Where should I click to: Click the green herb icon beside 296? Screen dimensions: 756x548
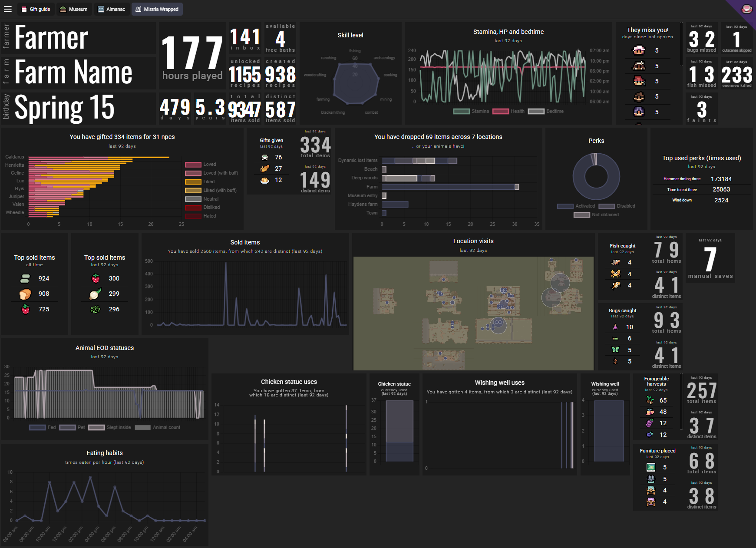(x=96, y=309)
